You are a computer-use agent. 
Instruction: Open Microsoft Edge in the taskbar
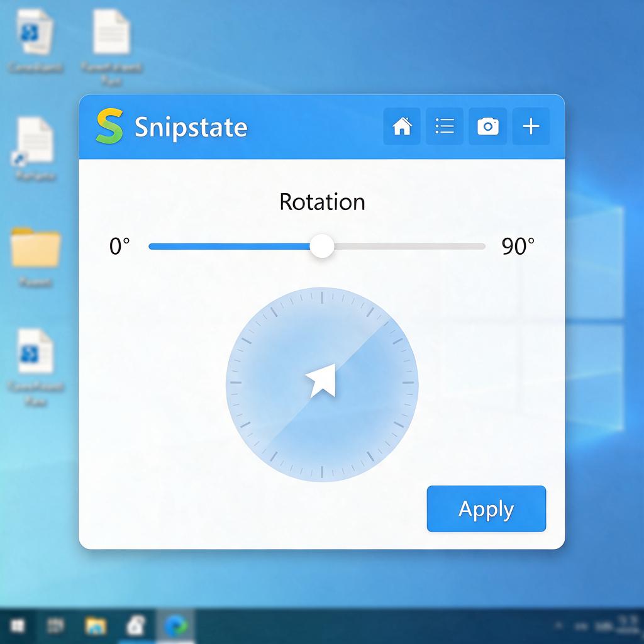pos(176,626)
